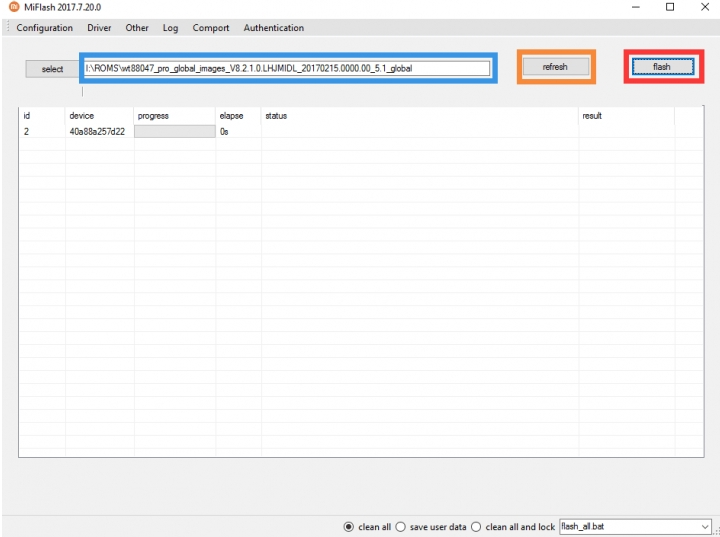The width and height of the screenshot is (720, 537).
Task: Open the Comport menu
Action: click(x=211, y=28)
